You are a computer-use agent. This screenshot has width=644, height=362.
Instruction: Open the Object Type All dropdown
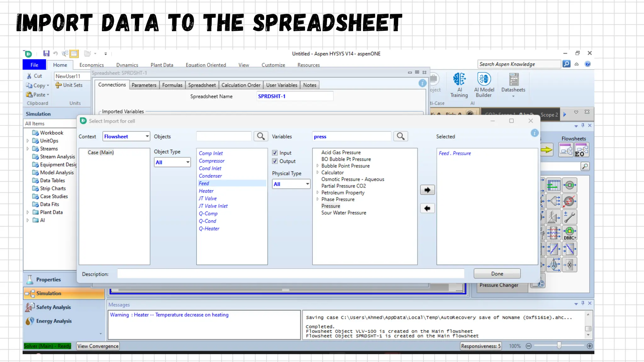[x=172, y=162]
